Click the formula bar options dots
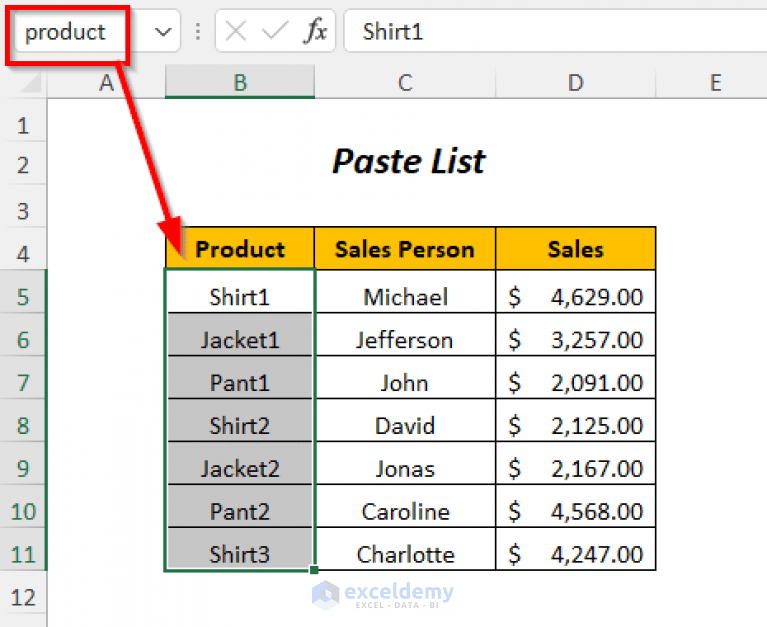The image size is (767, 627). tap(197, 32)
